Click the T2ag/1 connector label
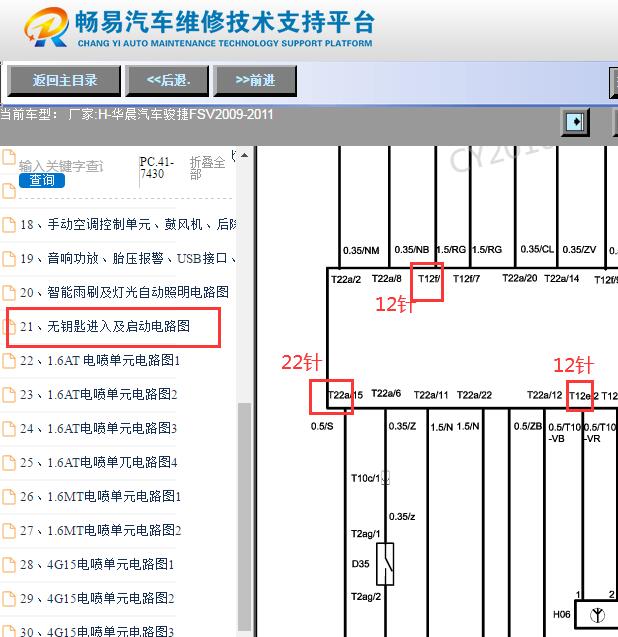The height and width of the screenshot is (637, 618). tap(366, 533)
